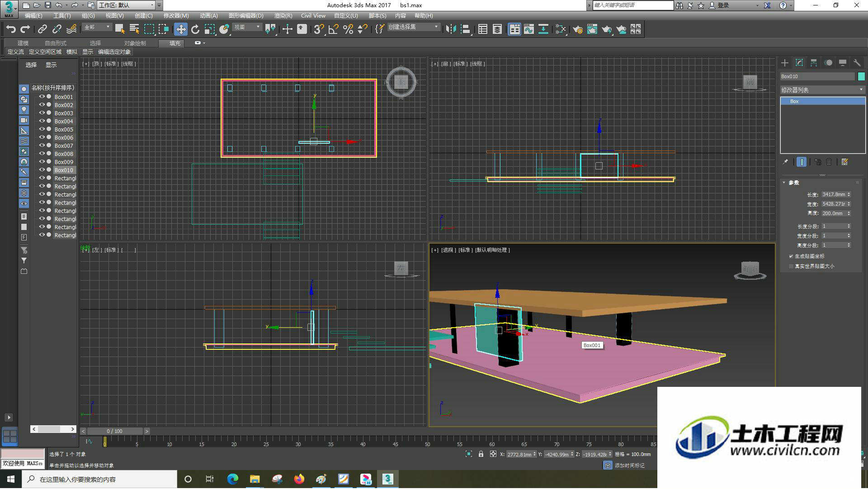Click Pin Stack icon under modifier stack
Viewport: 868px width, 489px height.
786,162
